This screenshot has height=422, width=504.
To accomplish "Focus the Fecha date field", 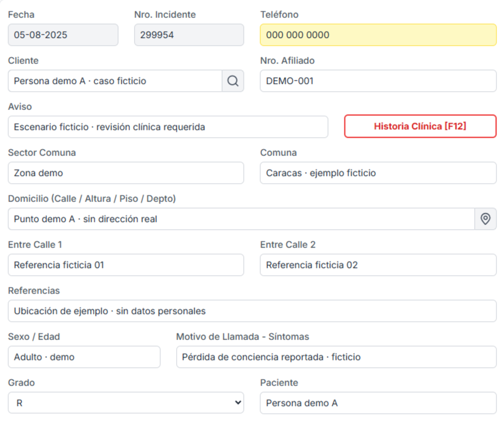I will click(63, 35).
